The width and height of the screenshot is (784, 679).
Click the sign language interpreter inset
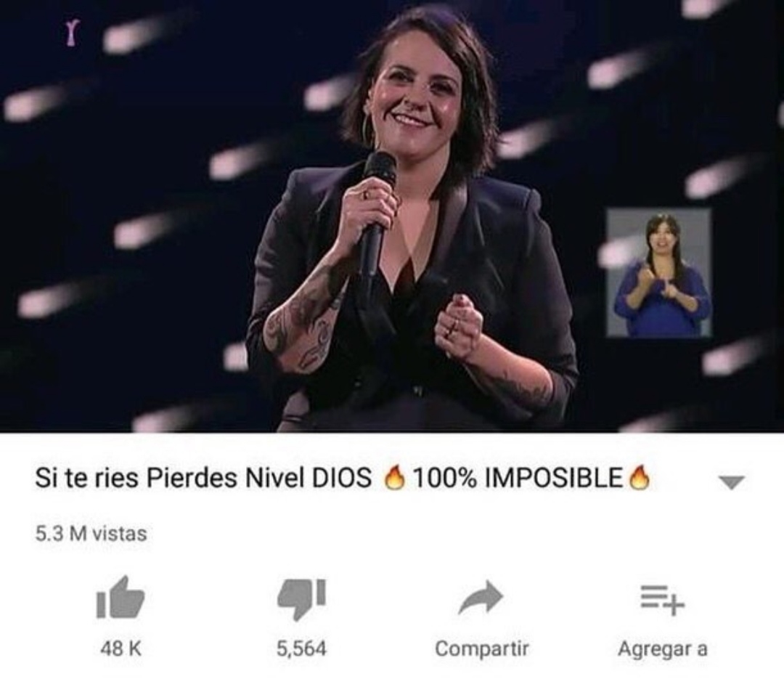click(658, 273)
